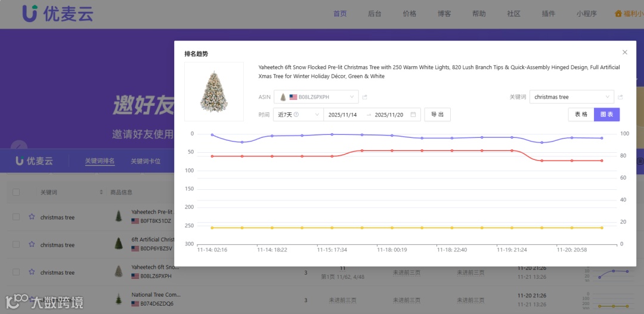Click the round edit icon on purple banner
Image resolution: width=644 pixels, height=314 pixels.
pos(19,147)
